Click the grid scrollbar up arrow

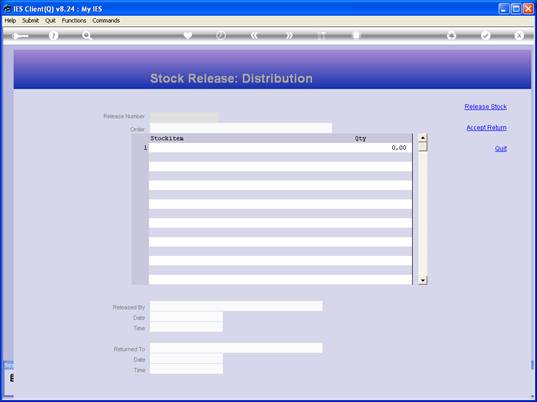[x=423, y=138]
